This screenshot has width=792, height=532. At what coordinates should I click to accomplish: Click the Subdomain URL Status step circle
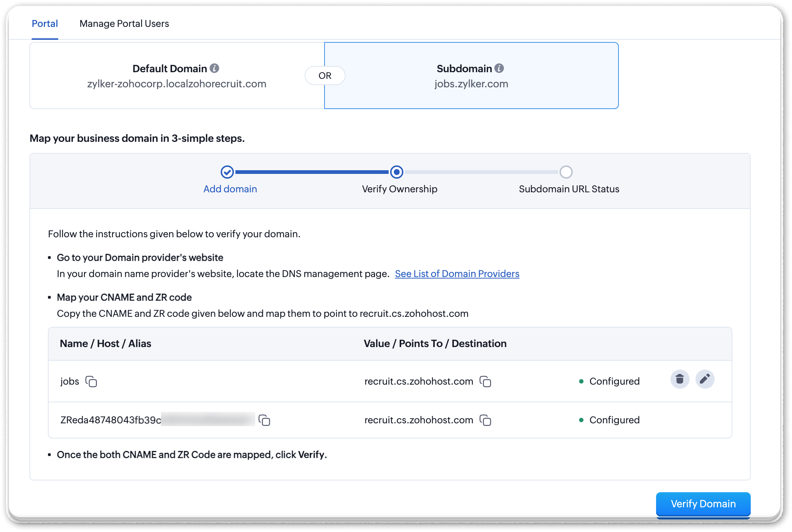point(566,172)
